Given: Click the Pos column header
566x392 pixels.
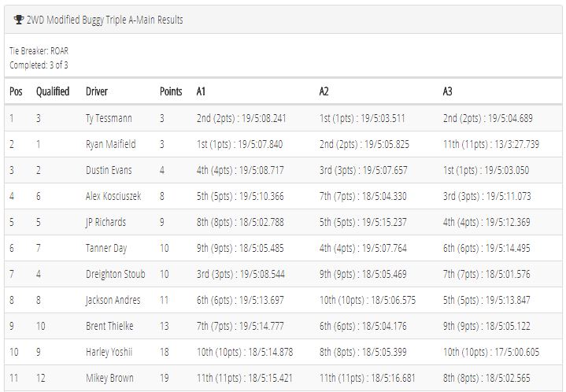Looking at the screenshot, I should [x=16, y=91].
